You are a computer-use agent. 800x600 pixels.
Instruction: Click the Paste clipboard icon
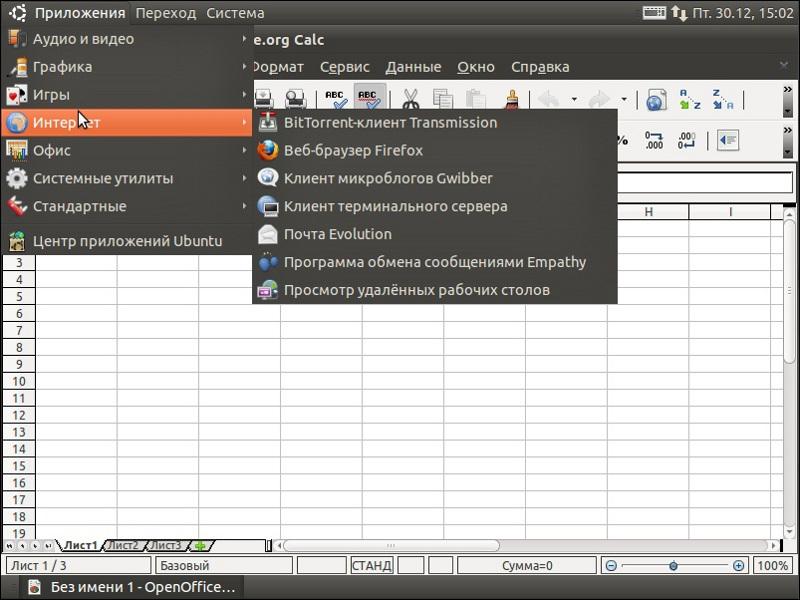[476, 99]
